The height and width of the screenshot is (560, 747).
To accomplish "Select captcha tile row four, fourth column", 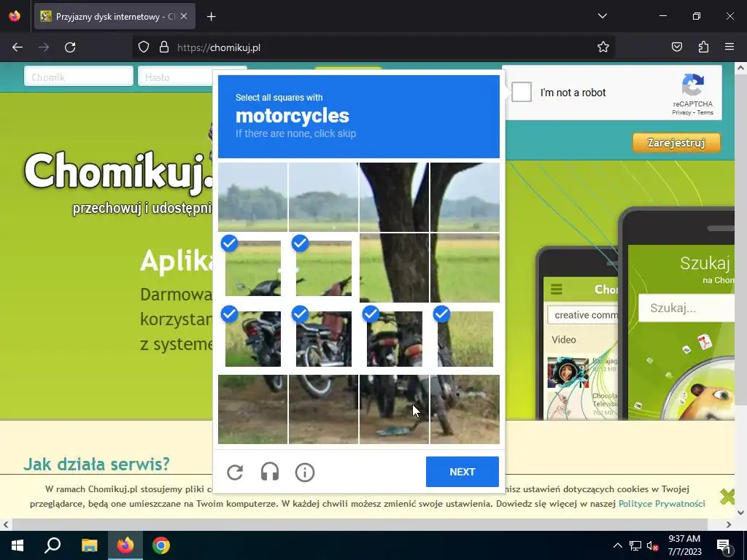I will point(465,410).
